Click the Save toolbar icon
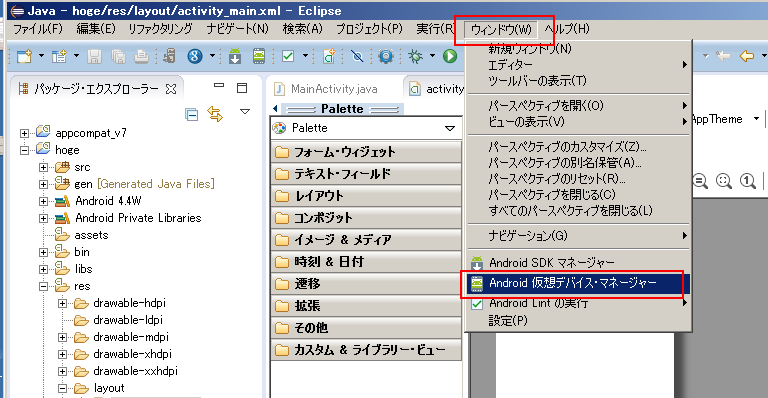The width and height of the screenshot is (768, 398). tap(95, 56)
